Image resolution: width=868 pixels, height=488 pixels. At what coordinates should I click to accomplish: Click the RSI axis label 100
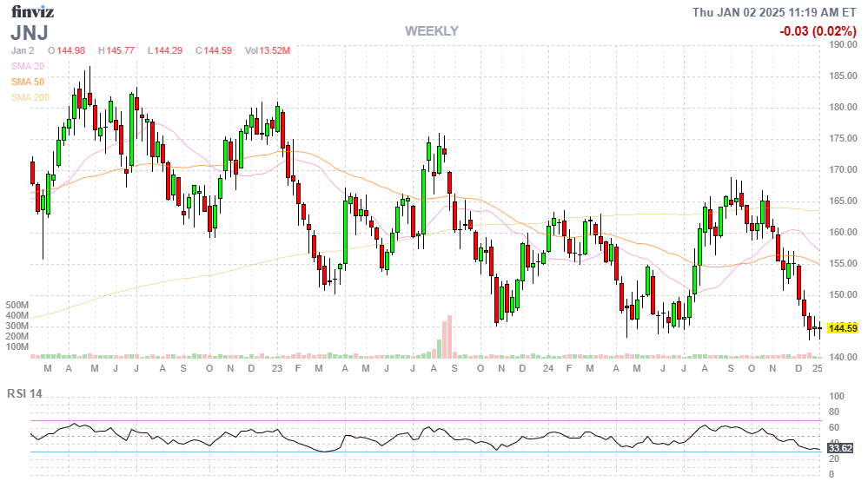point(837,396)
